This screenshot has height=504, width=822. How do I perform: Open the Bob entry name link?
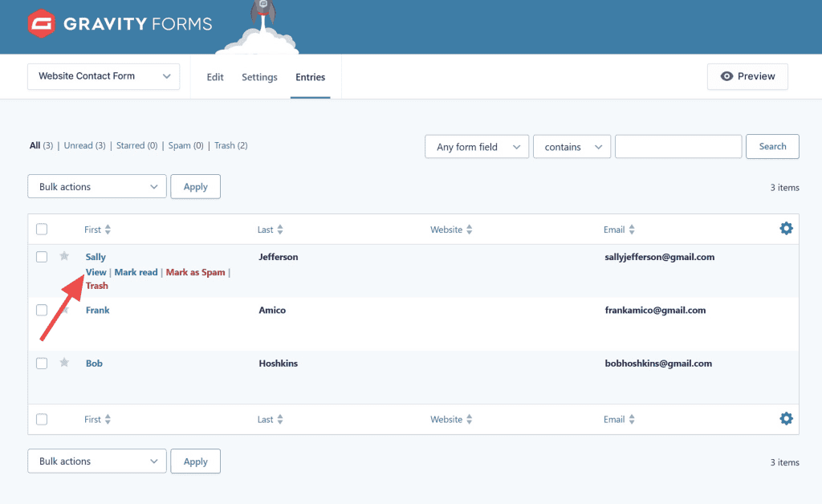pos(95,363)
